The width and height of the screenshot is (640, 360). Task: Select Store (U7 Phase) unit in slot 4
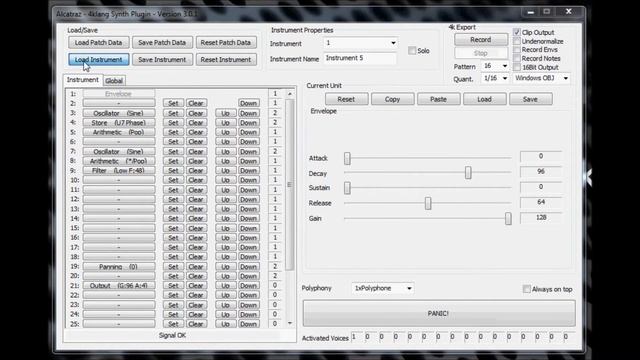pos(119,122)
